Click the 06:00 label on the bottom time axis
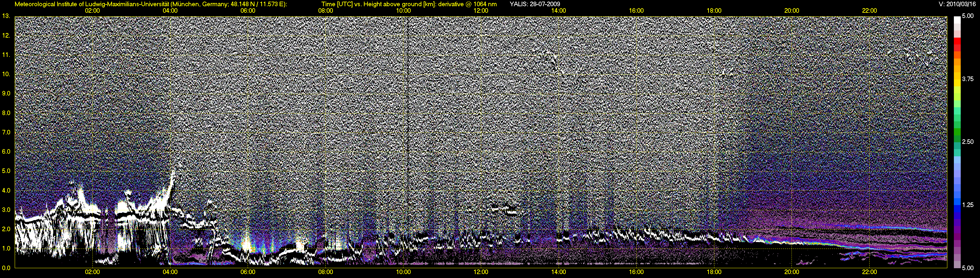This screenshot has height=278, width=980. click(248, 272)
